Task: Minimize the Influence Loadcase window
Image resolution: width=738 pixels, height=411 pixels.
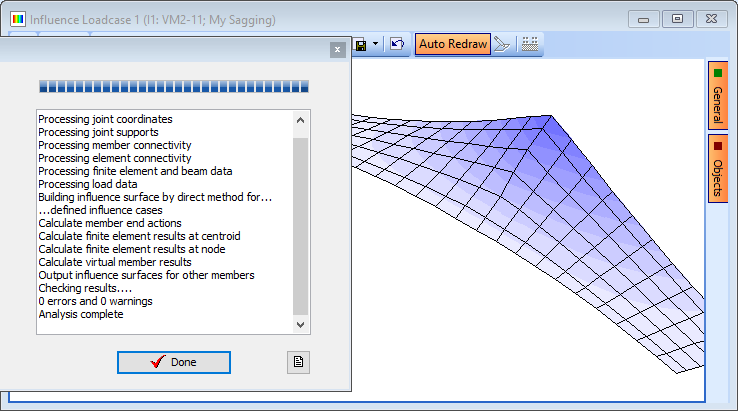Action: (x=643, y=19)
